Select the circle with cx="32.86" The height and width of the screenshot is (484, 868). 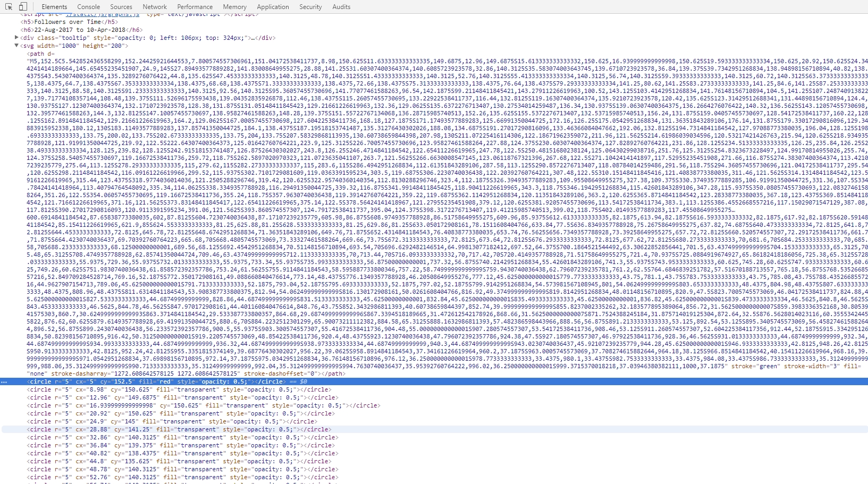(183, 437)
